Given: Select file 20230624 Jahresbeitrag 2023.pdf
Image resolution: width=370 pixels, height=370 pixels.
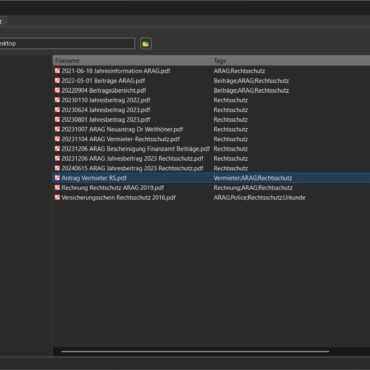Looking at the screenshot, I should (106, 110).
